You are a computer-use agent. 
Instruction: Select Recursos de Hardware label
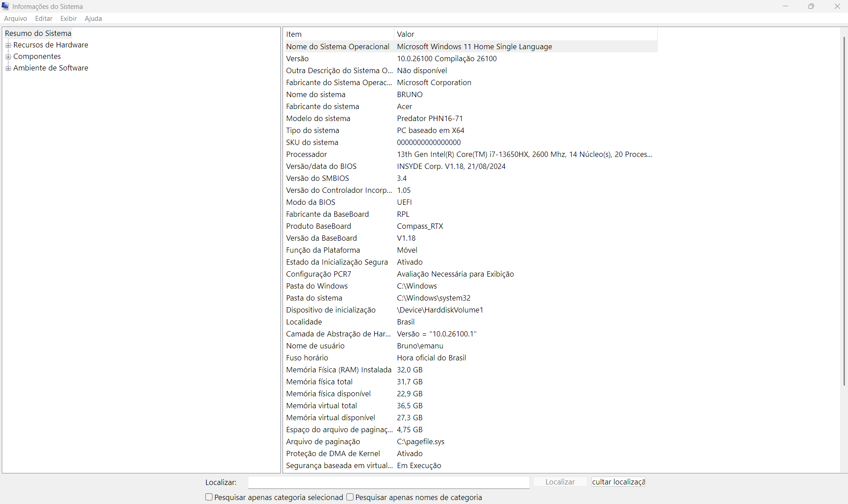coord(51,45)
